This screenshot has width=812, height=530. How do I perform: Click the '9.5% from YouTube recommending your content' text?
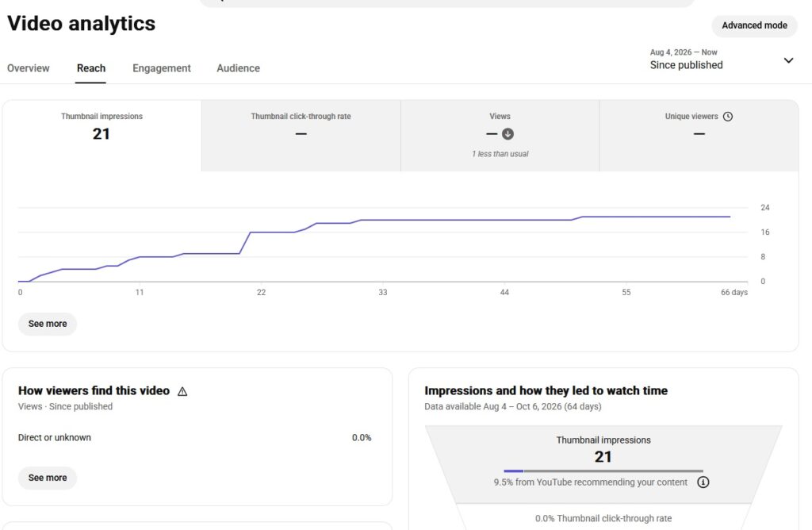pyautogui.click(x=590, y=482)
